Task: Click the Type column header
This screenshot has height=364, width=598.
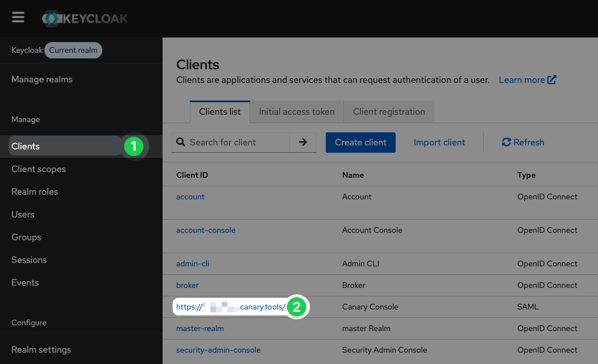Action: pyautogui.click(x=526, y=175)
